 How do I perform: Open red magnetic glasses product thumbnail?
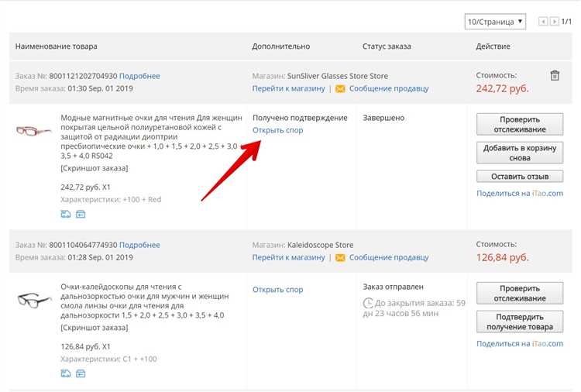[34, 130]
